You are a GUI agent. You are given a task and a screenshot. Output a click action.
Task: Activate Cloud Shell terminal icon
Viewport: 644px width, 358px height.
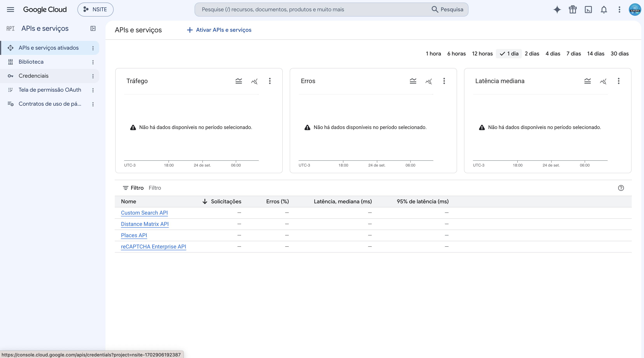(x=588, y=10)
